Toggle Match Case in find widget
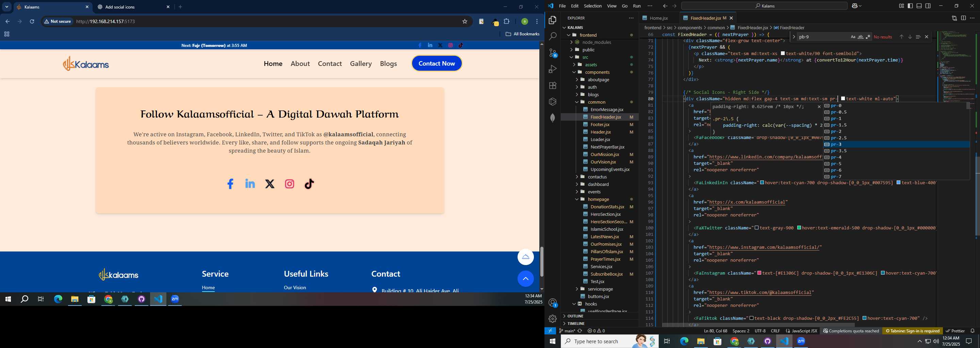The width and height of the screenshot is (980, 348). click(853, 37)
